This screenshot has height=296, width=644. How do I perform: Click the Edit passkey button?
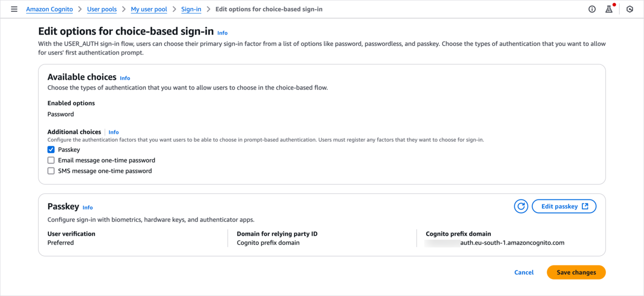coord(564,206)
